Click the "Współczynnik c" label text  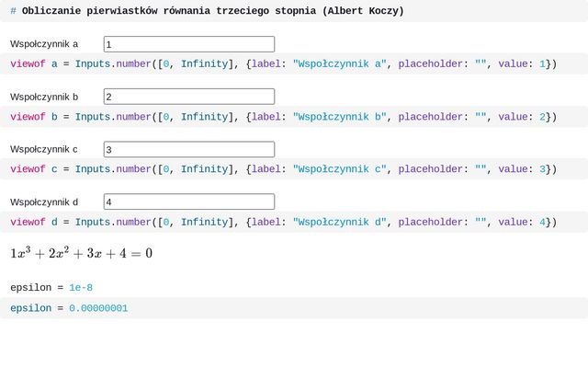(x=44, y=149)
